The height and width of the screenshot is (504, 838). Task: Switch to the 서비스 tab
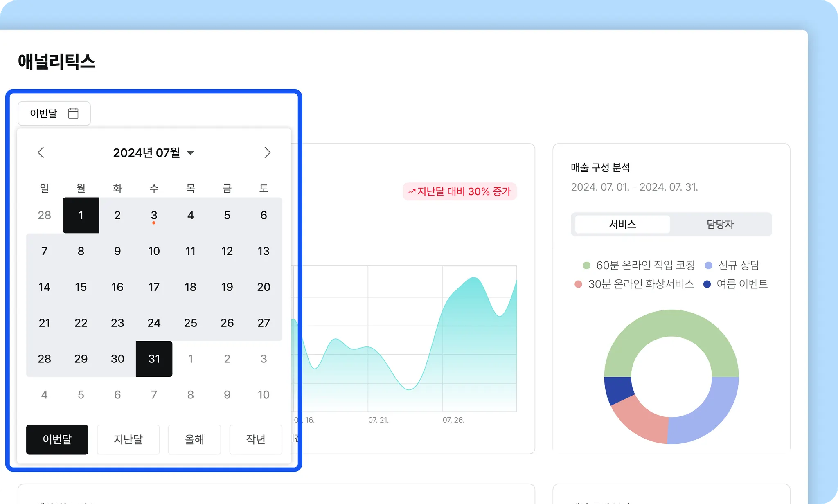pyautogui.click(x=622, y=224)
